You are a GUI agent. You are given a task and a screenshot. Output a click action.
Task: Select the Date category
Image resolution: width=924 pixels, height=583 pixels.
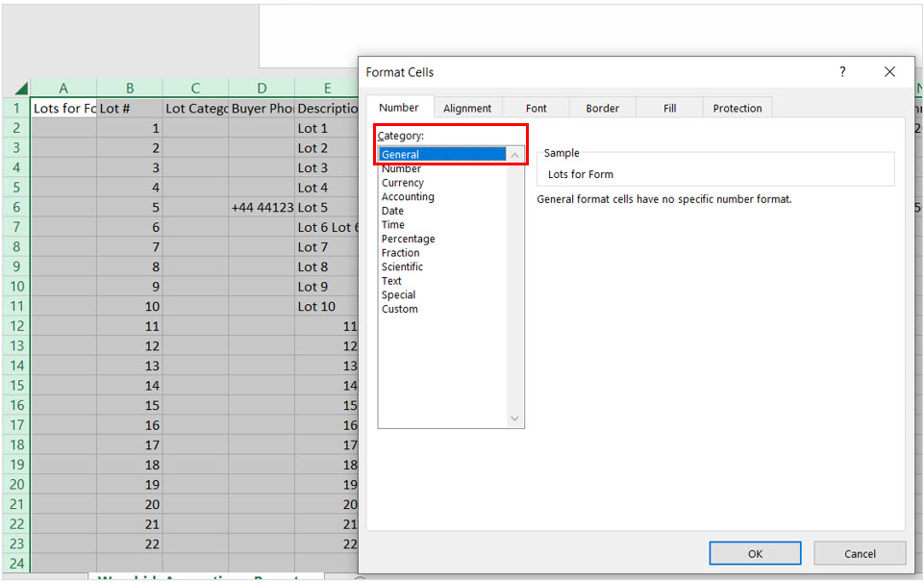[x=392, y=211]
